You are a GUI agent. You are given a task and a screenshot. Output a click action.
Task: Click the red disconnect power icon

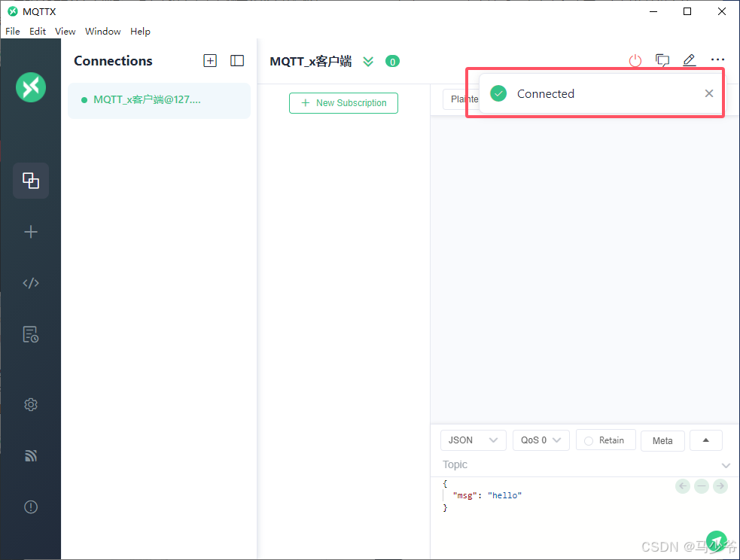[x=635, y=60]
